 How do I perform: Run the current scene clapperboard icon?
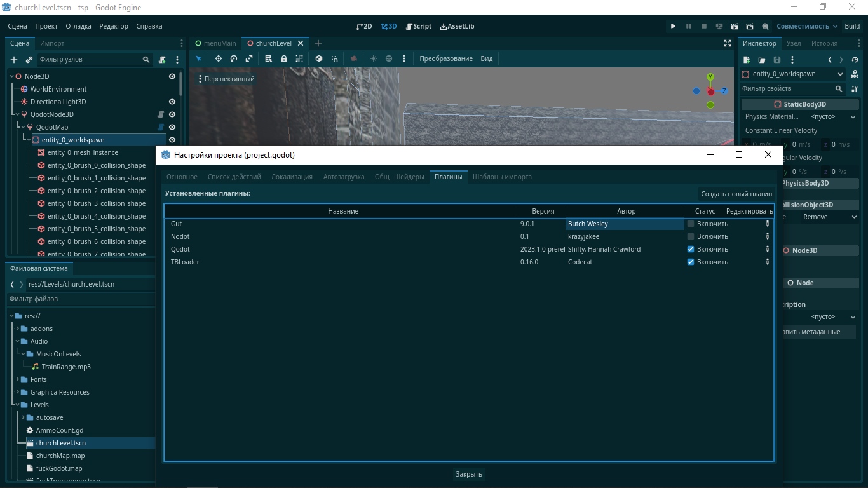pos(735,26)
